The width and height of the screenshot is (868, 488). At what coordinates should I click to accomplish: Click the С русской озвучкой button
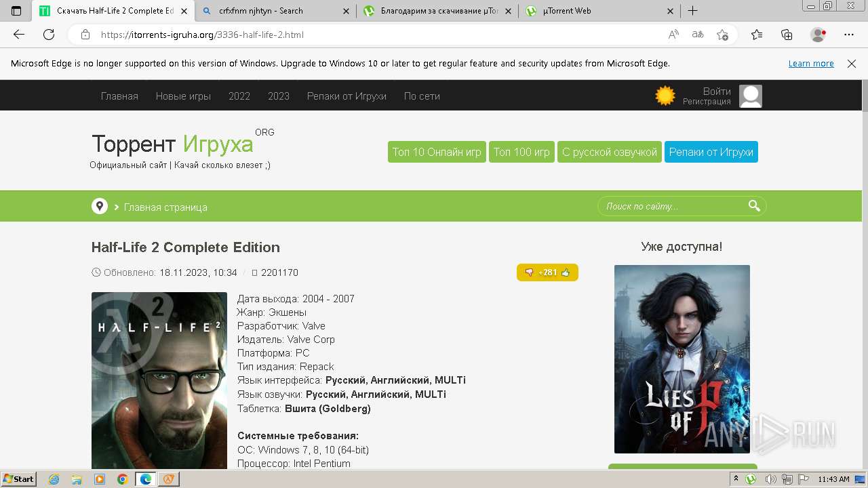(x=610, y=152)
